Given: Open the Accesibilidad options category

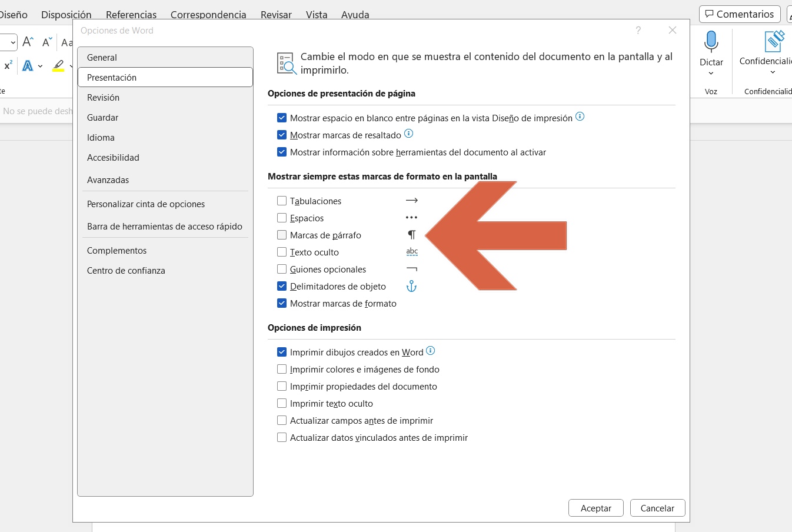Looking at the screenshot, I should (165, 157).
